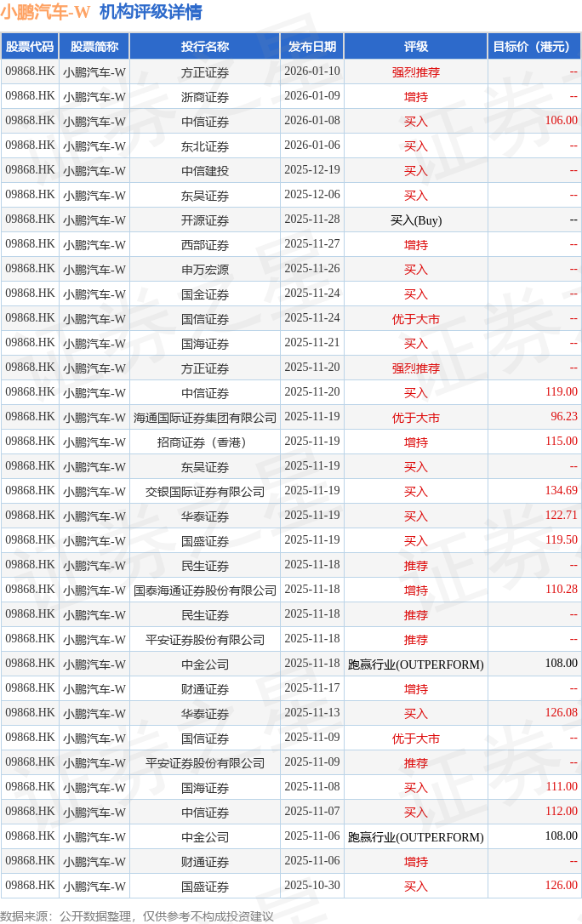Click the target price 111.00
582x924 pixels.
pos(561,787)
